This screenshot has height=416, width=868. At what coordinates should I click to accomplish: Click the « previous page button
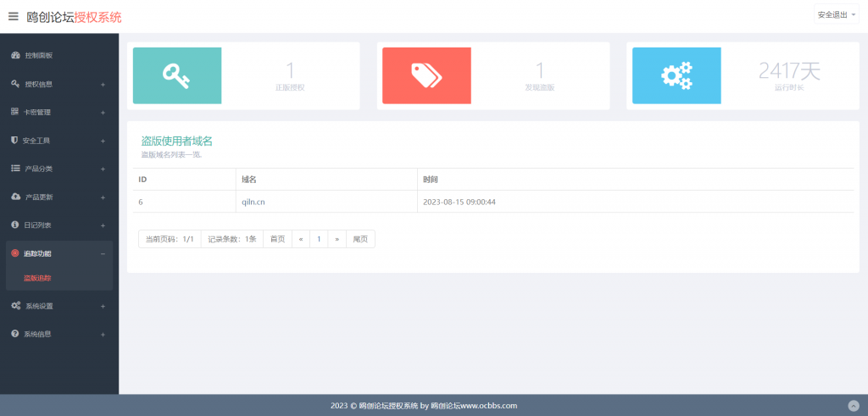point(301,239)
